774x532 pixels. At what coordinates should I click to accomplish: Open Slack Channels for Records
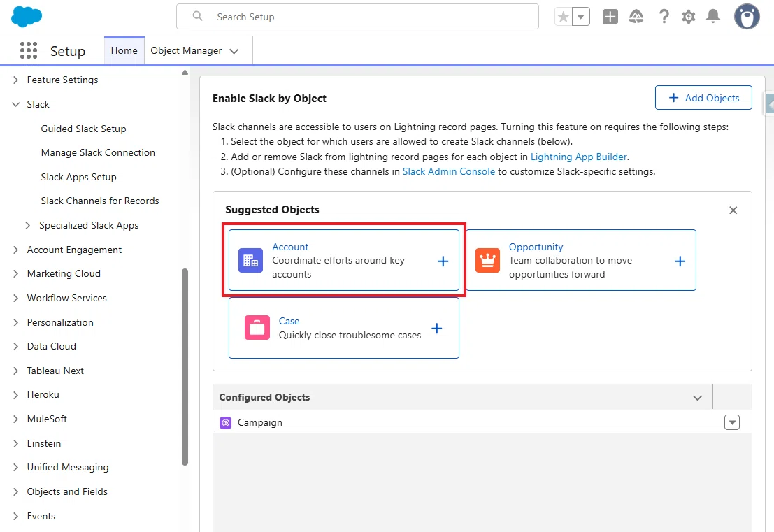[100, 201]
